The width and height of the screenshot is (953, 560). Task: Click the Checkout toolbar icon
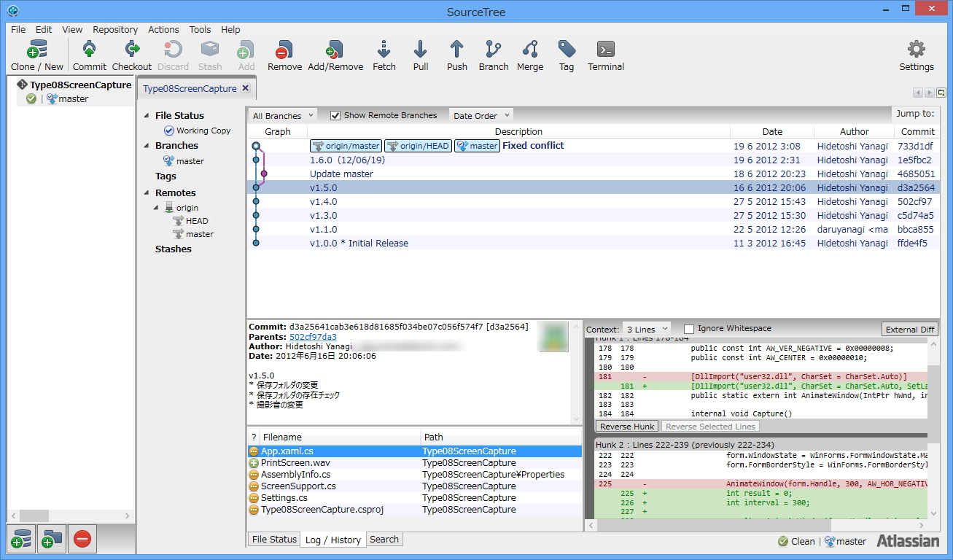(131, 55)
